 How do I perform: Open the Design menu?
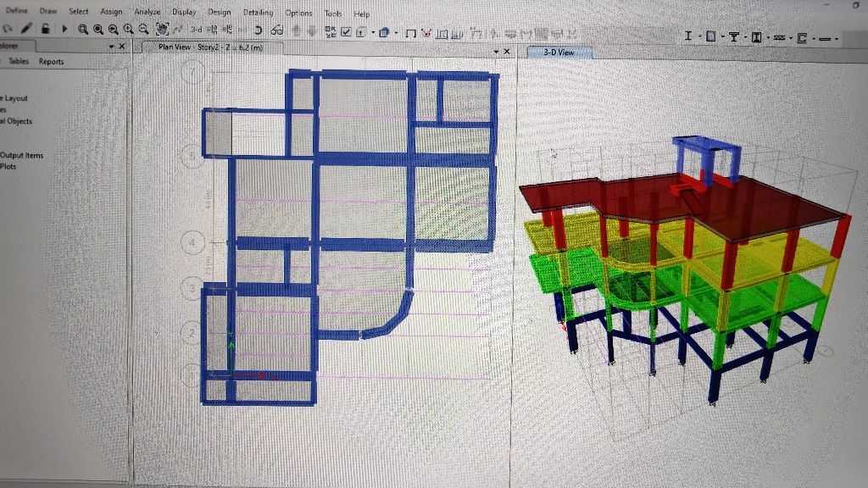click(219, 12)
